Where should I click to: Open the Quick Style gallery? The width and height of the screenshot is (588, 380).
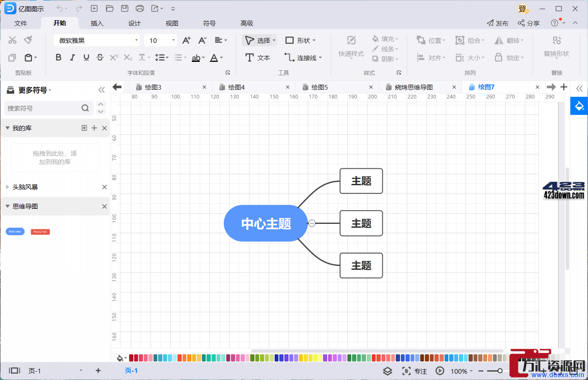click(x=351, y=47)
